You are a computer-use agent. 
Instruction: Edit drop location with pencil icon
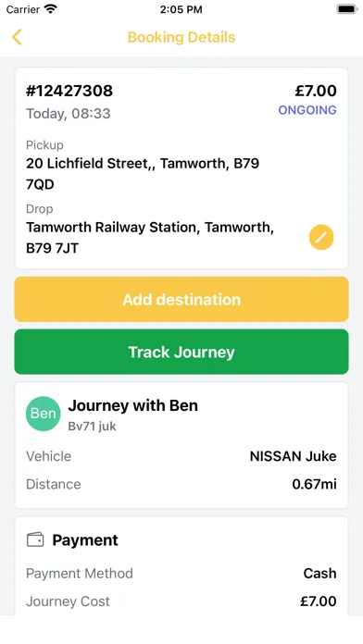pyautogui.click(x=321, y=238)
